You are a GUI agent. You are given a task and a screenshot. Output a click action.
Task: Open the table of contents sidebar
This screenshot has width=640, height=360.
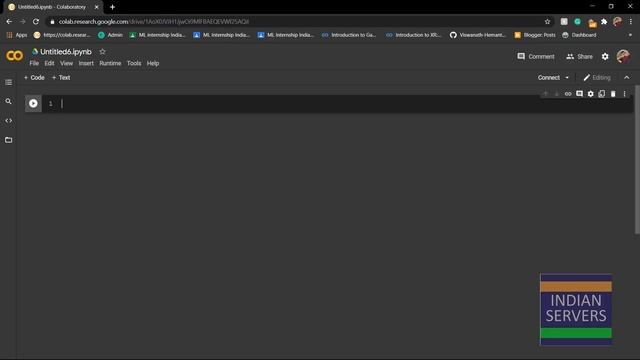pyautogui.click(x=9, y=82)
